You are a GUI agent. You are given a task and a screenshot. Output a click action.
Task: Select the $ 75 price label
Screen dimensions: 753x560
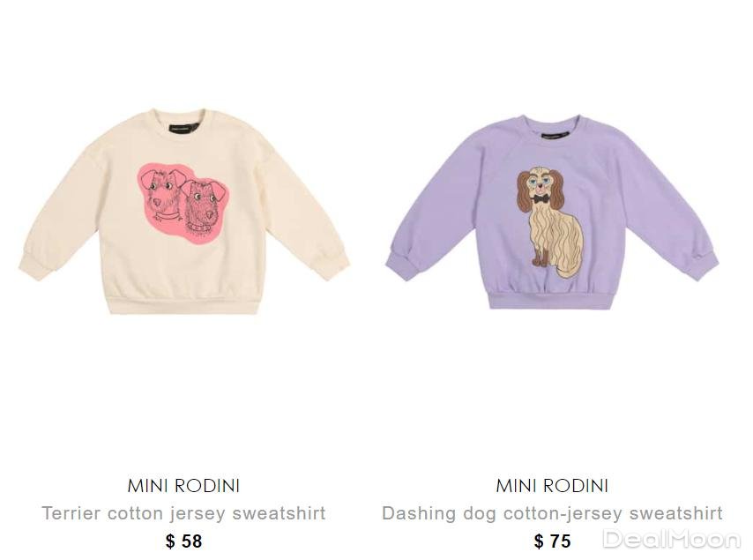tap(552, 541)
